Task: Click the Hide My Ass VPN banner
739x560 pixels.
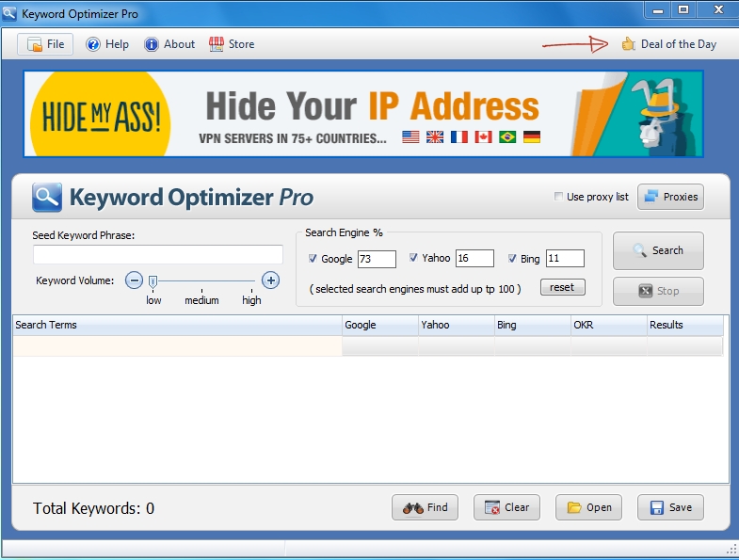Action: [363, 114]
